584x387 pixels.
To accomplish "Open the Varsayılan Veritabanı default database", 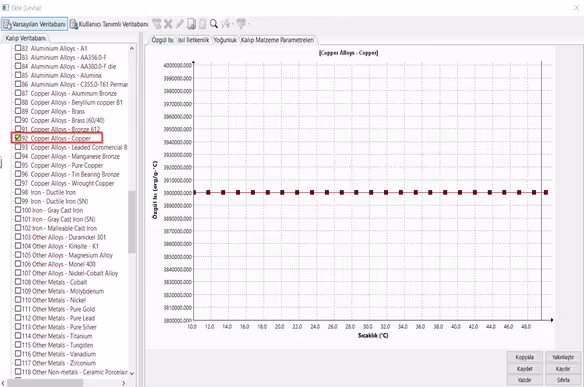I will (x=34, y=24).
